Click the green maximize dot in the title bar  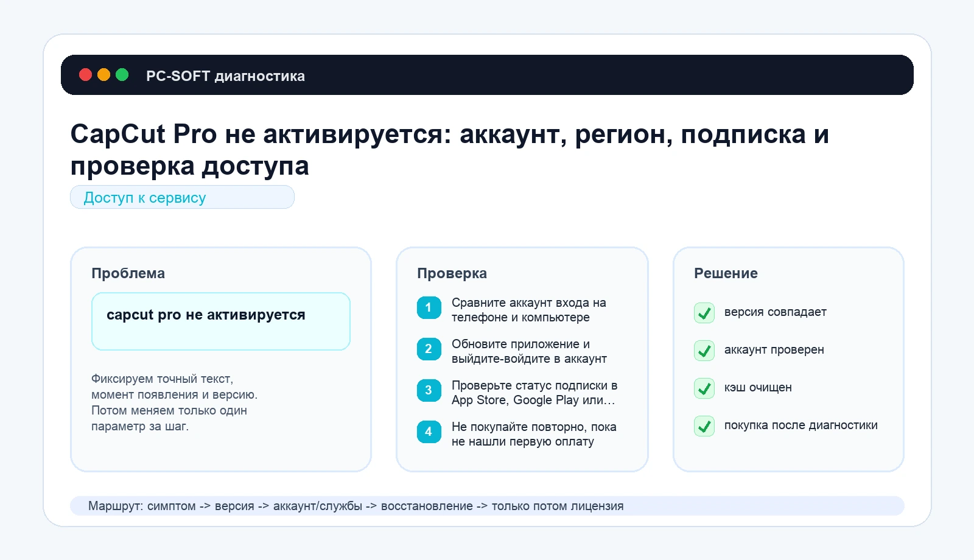(122, 75)
